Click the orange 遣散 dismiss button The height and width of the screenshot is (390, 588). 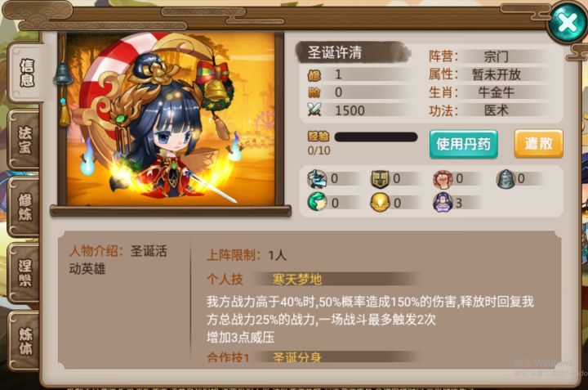538,143
